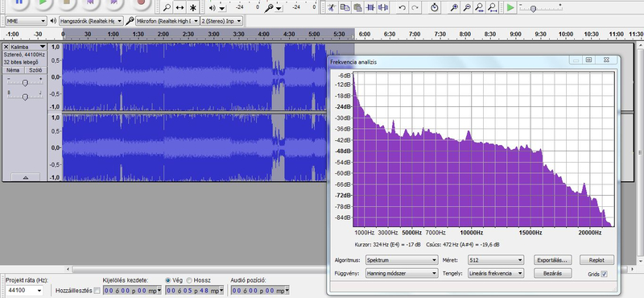Select the Multi-tool asterisk icon
The image size is (644, 298).
coord(192,7)
